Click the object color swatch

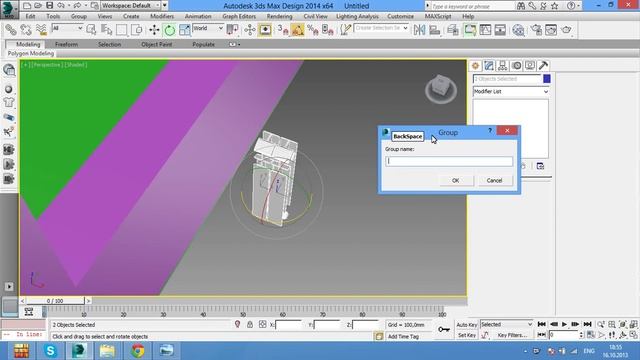[547, 79]
